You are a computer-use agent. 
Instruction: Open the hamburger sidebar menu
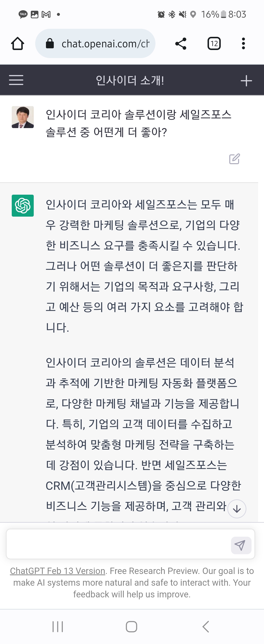(x=16, y=80)
